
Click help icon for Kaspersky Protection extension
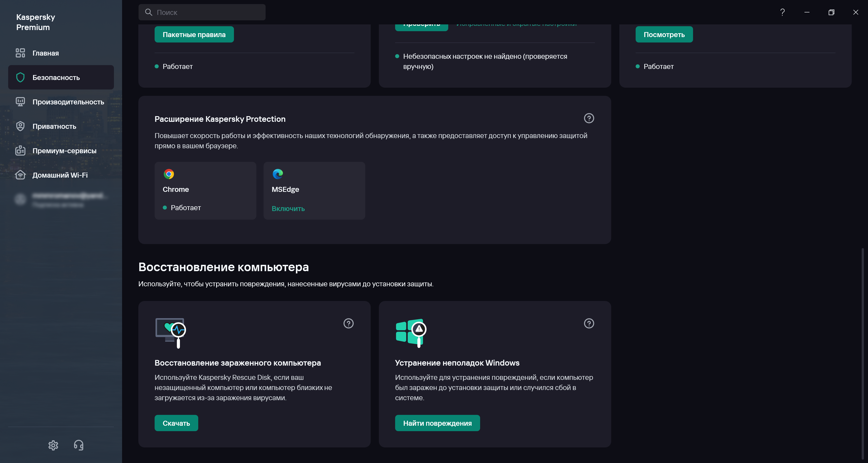[589, 118]
